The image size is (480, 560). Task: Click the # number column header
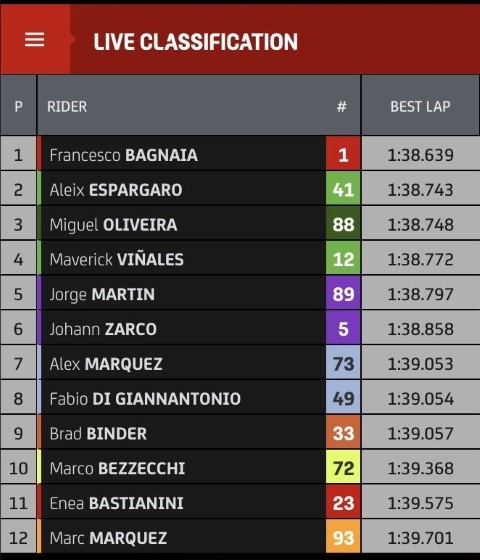[342, 106]
